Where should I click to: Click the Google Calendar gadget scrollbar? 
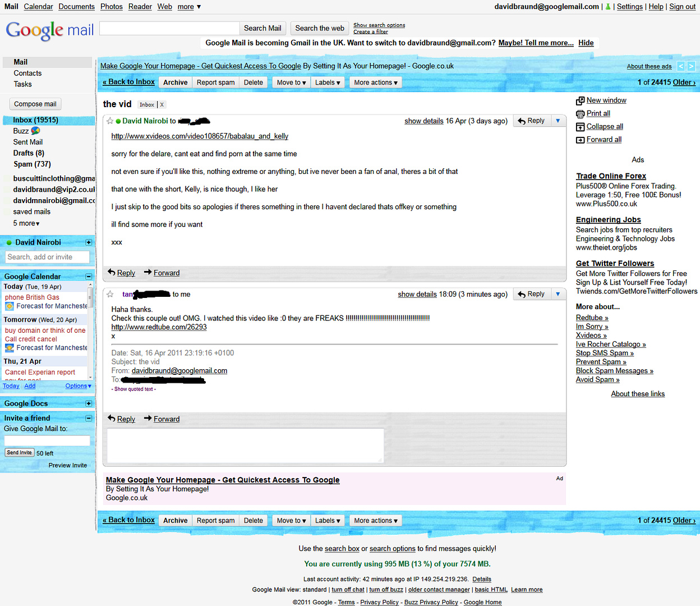coord(90,331)
